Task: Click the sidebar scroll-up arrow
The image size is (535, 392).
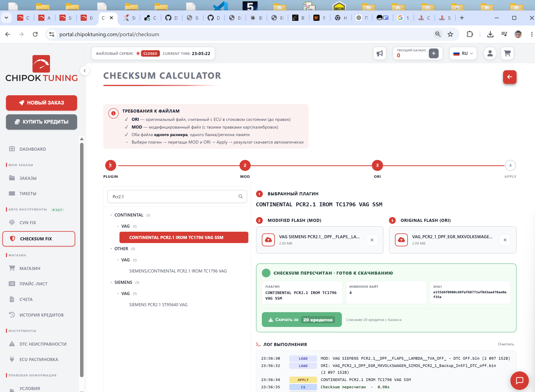Action: click(82, 139)
